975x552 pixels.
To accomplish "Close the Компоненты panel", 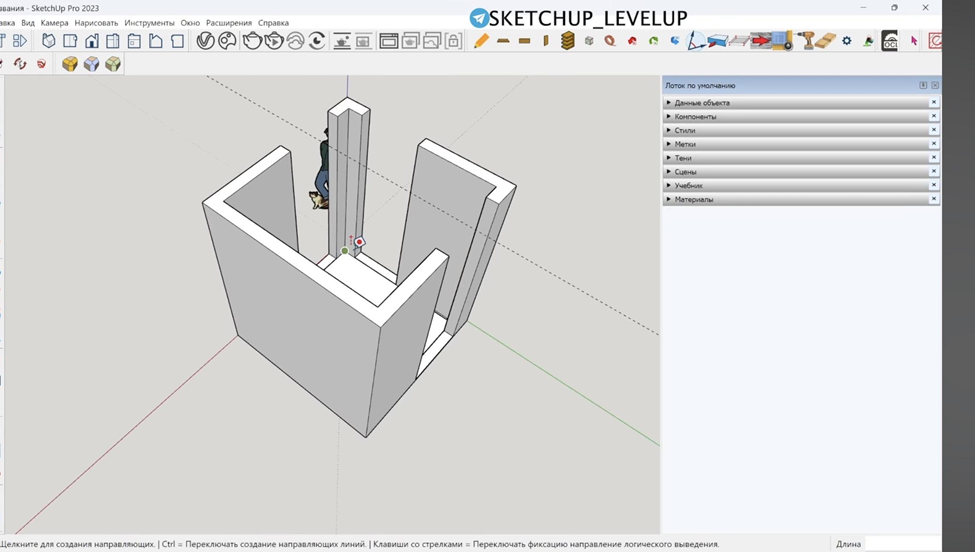I will click(933, 116).
